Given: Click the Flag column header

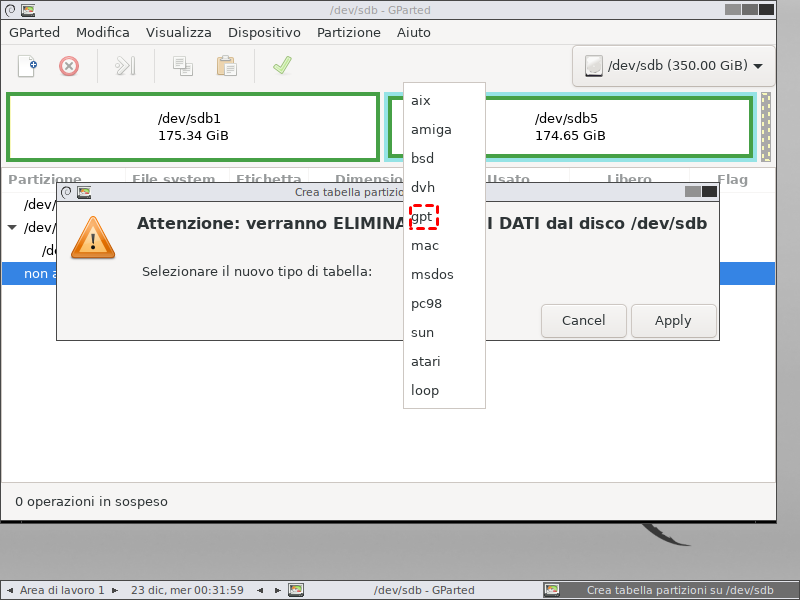Looking at the screenshot, I should pyautogui.click(x=732, y=179).
